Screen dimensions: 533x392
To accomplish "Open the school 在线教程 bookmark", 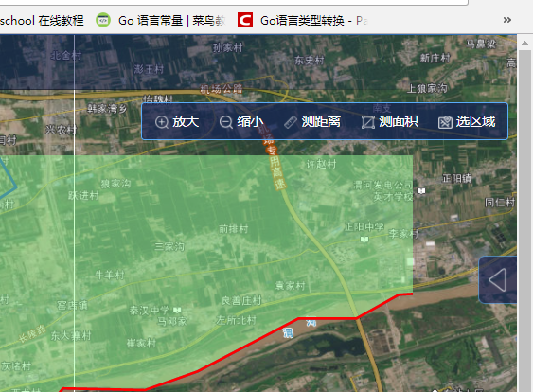I will [42, 21].
